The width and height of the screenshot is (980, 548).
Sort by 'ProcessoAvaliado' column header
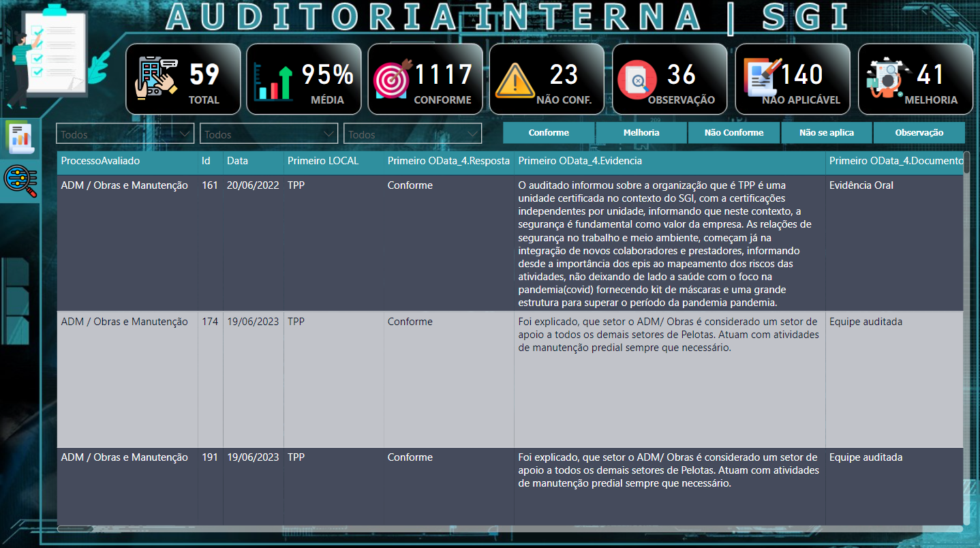pos(100,162)
